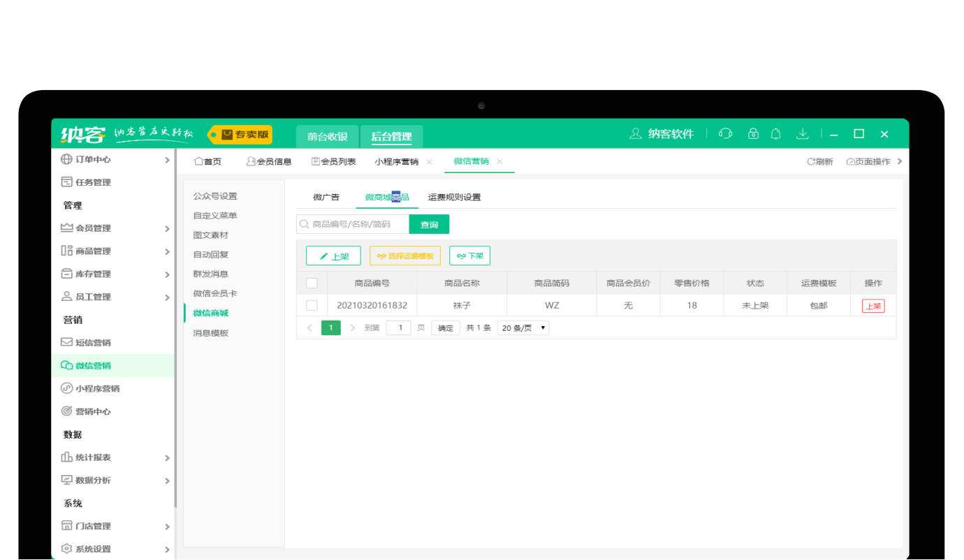Screen dimensions: 964x560
Task: Click the 纳客软件 user account icon
Action: pos(635,134)
